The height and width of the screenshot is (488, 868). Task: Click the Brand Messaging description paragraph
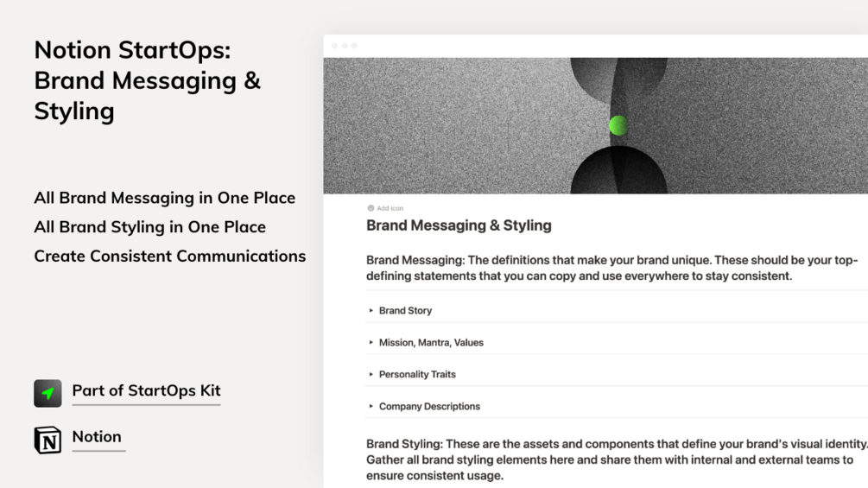click(611, 268)
